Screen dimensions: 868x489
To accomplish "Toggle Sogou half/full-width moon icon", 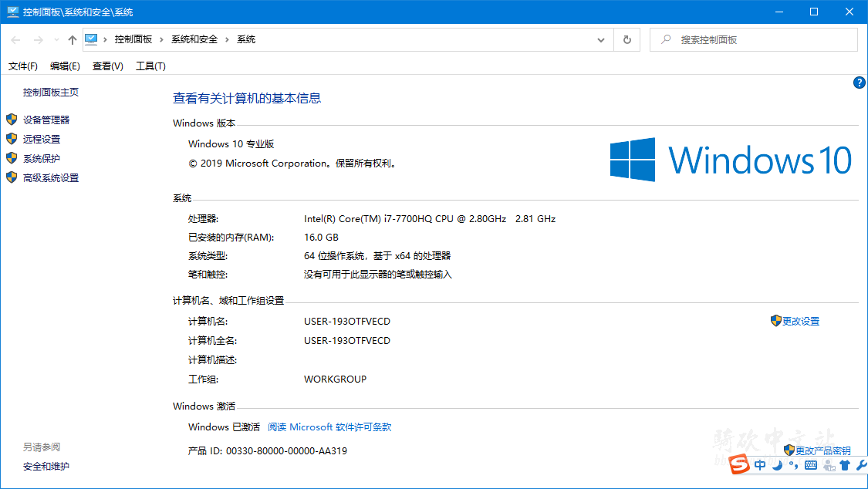I will click(778, 465).
